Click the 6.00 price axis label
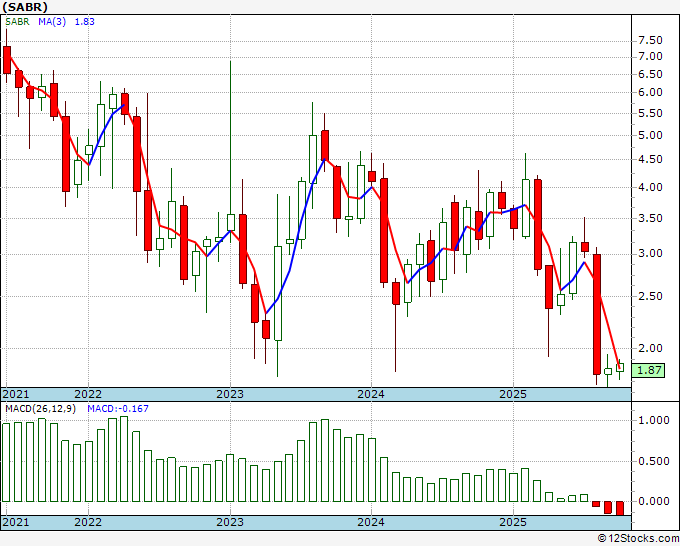 (650, 92)
